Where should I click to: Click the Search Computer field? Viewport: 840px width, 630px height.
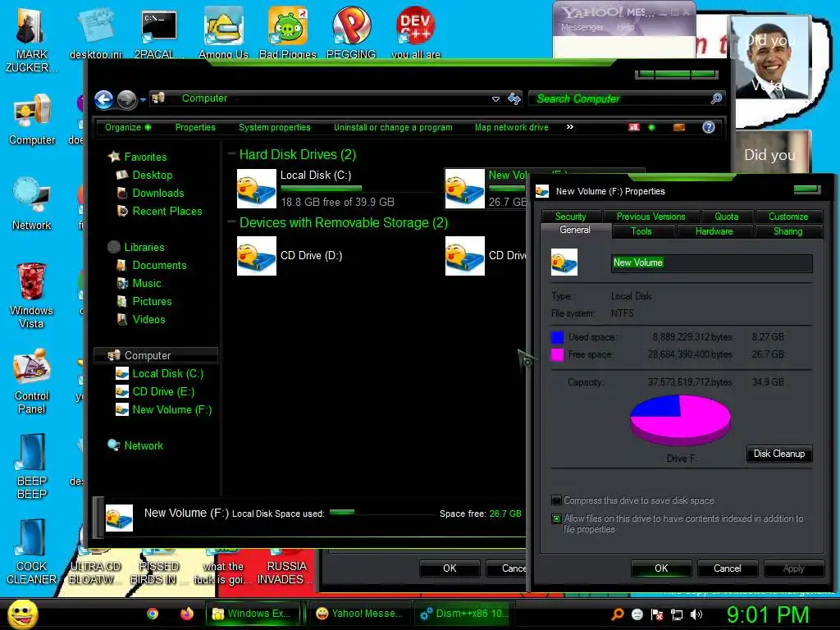[619, 98]
